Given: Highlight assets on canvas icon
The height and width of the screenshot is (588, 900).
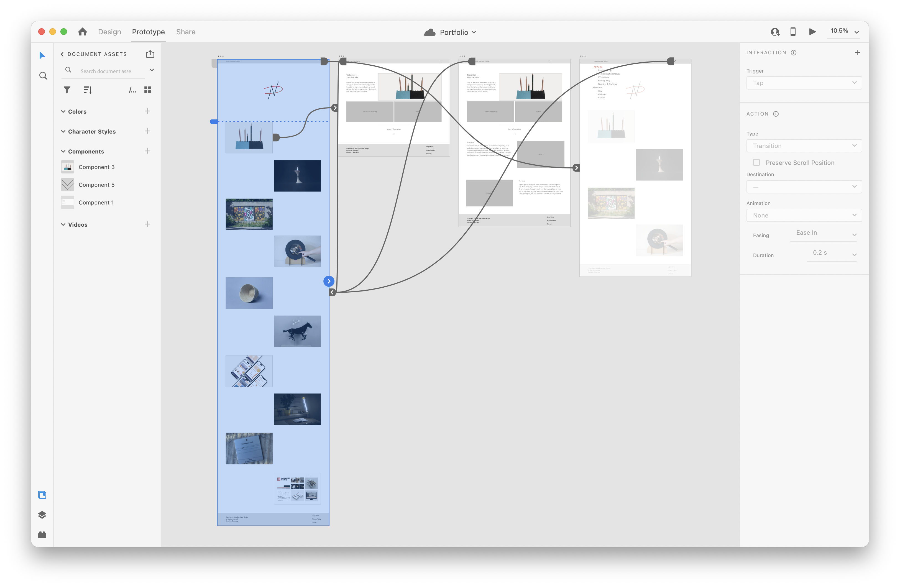Looking at the screenshot, I should (132, 90).
